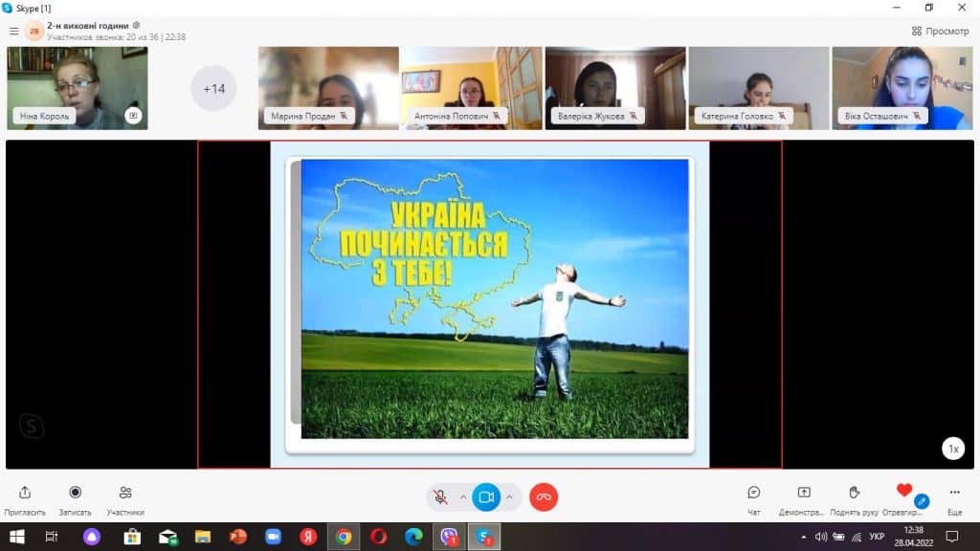
Task: Toggle the video camera button
Action: tap(486, 497)
